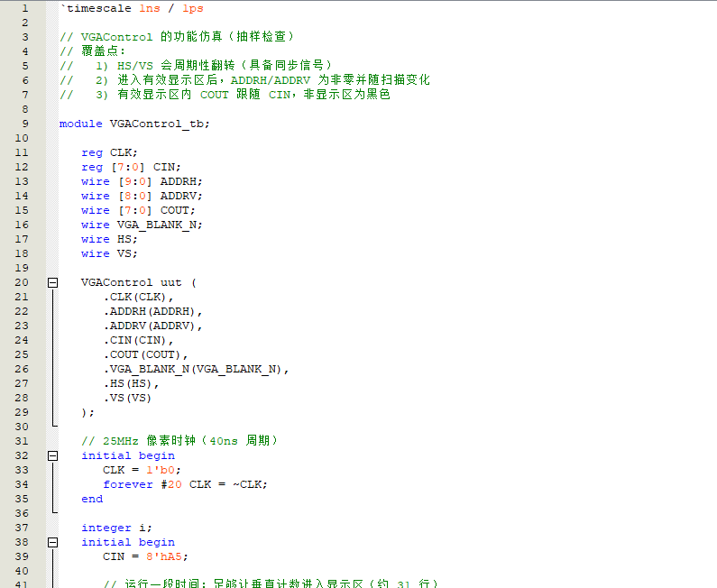Click the 'wire [9:0] ADDRH;' line

click(x=142, y=181)
